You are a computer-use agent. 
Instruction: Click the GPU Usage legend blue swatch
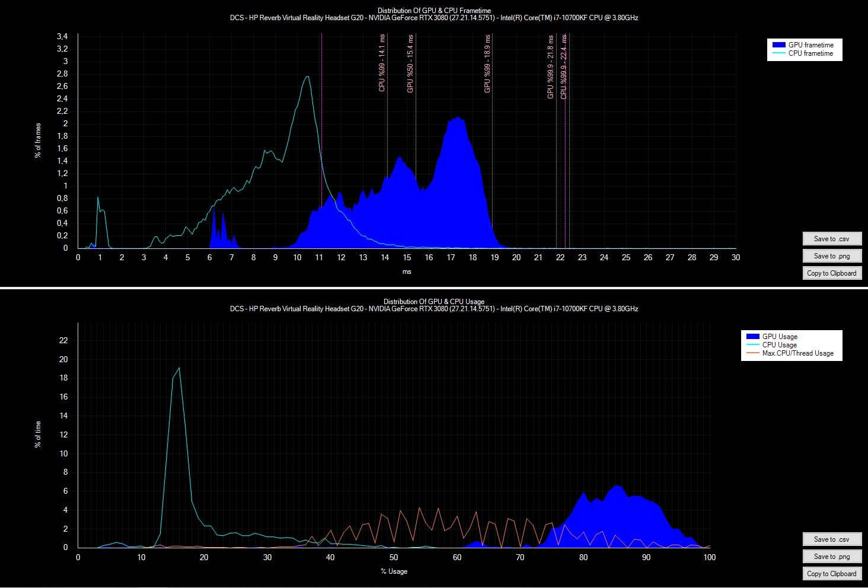pos(752,337)
